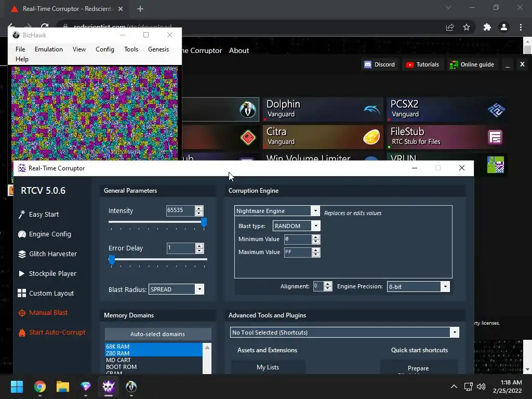The height and width of the screenshot is (399, 532).
Task: Click the Prepare shortcut button
Action: 418,368
